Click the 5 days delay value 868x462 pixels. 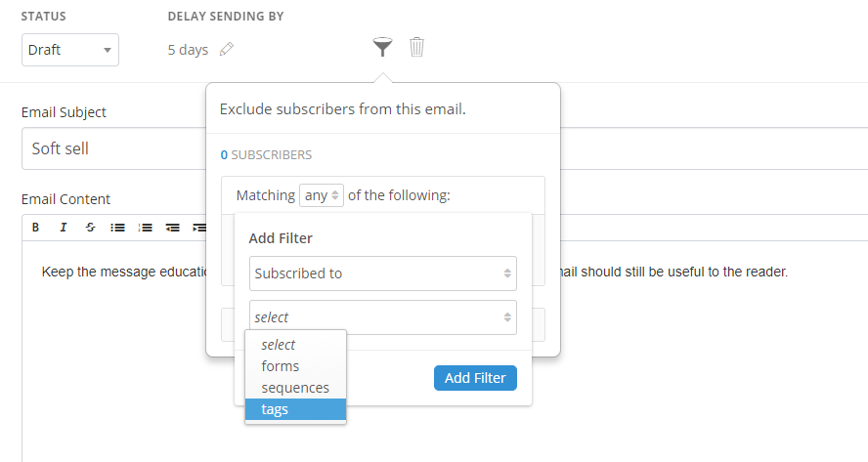click(x=188, y=50)
